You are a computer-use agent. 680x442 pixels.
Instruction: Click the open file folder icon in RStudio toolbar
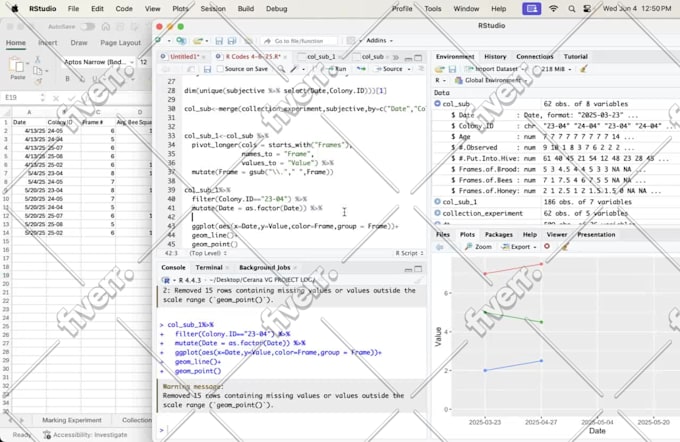198,41
